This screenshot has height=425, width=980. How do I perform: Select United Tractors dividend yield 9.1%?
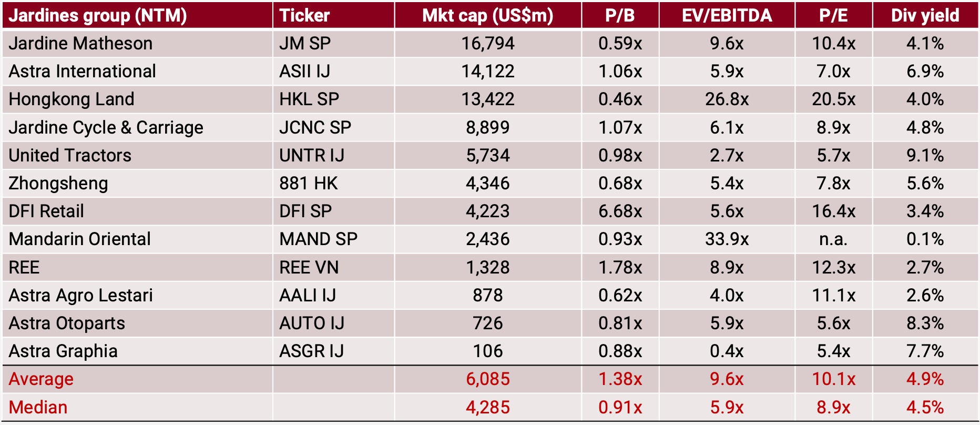[x=925, y=155]
